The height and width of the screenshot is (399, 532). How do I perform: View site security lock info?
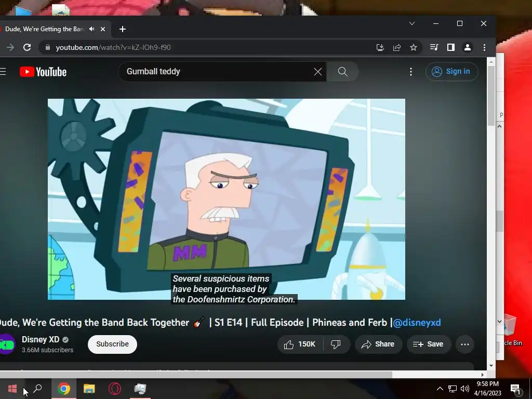48,47
